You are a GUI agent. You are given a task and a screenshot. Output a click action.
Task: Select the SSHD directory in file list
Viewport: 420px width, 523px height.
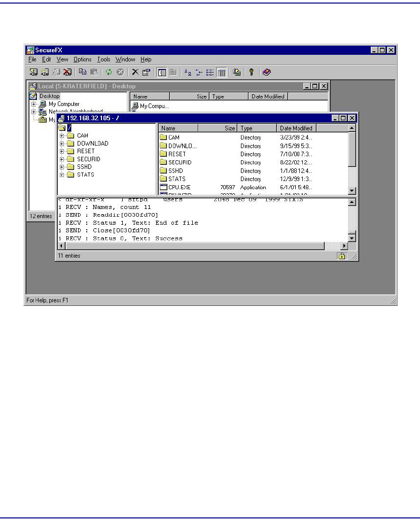pyautogui.click(x=171, y=171)
